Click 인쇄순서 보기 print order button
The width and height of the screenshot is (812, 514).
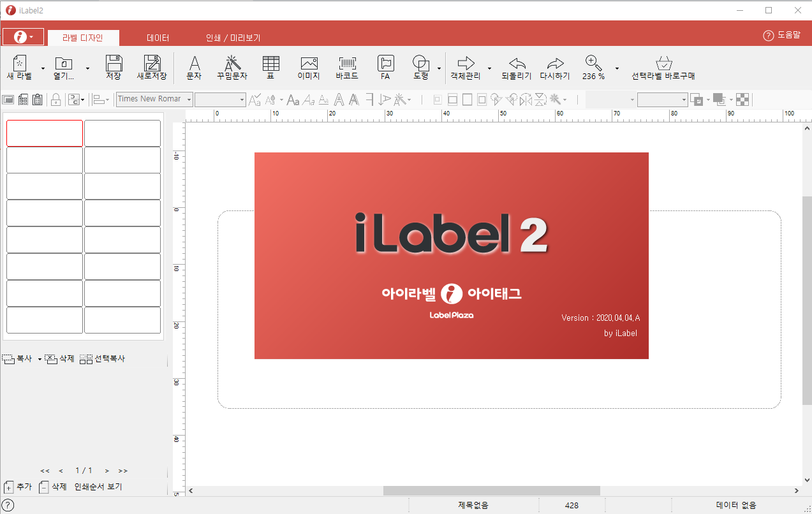(98, 487)
